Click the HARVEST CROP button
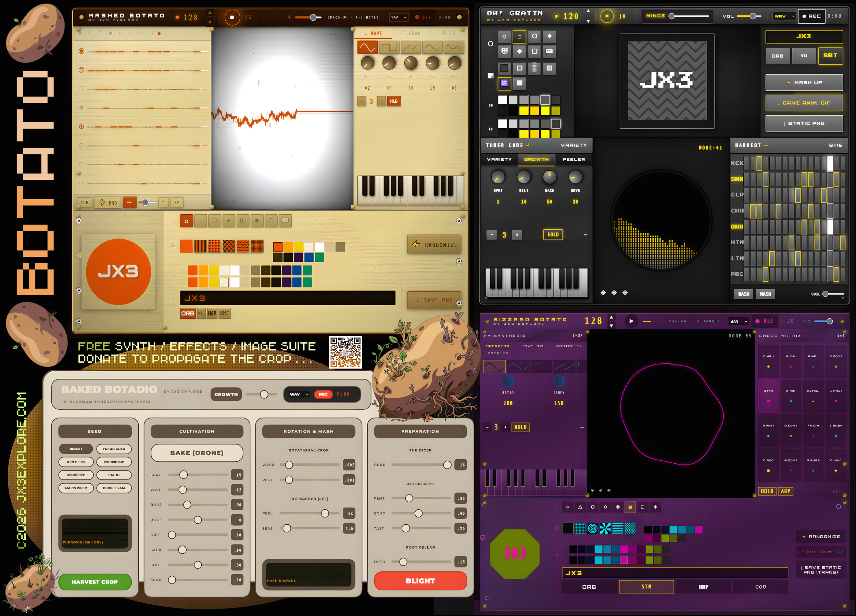Viewport: 856px width, 616px height. [95, 582]
